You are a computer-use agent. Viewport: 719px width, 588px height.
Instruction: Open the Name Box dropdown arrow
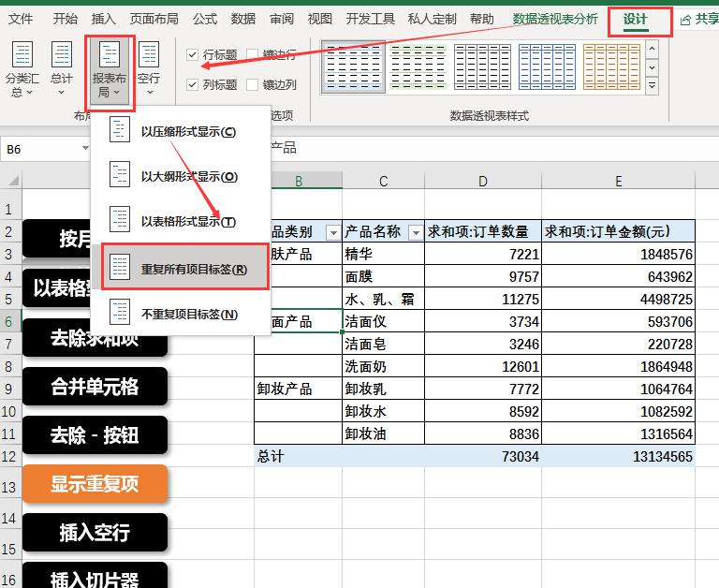coord(85,148)
